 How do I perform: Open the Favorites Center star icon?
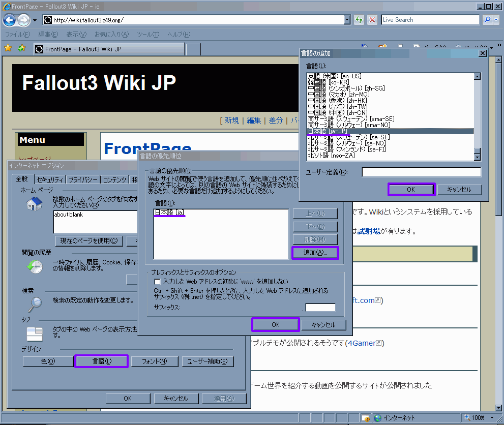pos(8,48)
